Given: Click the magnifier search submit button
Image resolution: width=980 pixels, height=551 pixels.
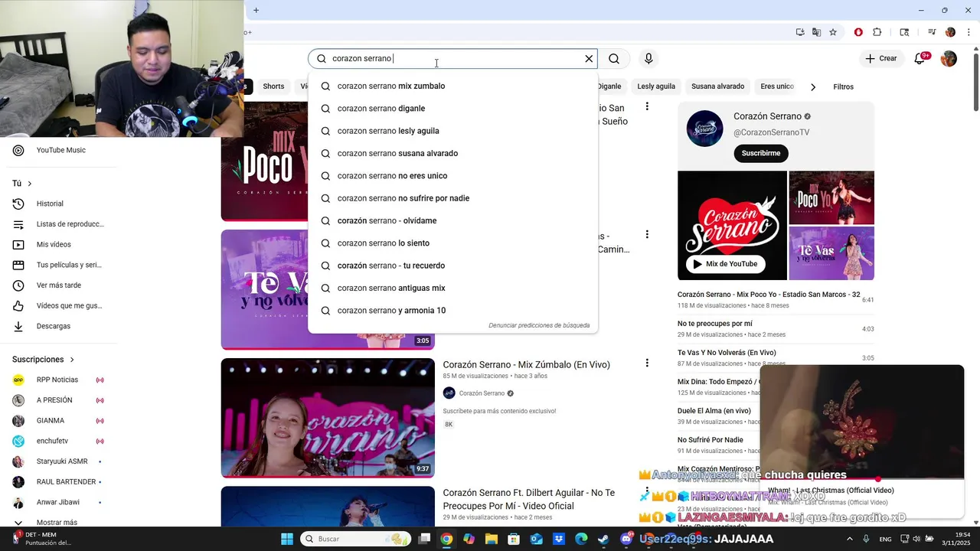Looking at the screenshot, I should [614, 59].
